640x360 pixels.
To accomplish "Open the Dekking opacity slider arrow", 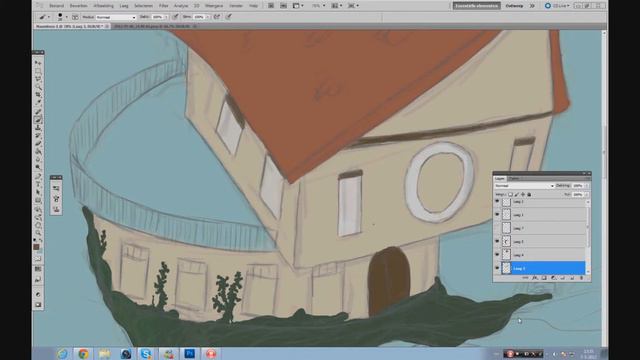I will pyautogui.click(x=587, y=186).
